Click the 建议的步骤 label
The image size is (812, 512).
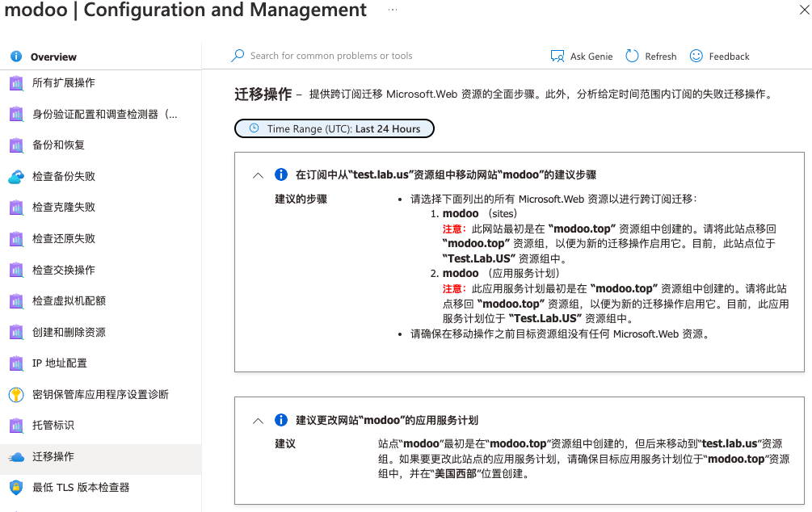coord(301,199)
